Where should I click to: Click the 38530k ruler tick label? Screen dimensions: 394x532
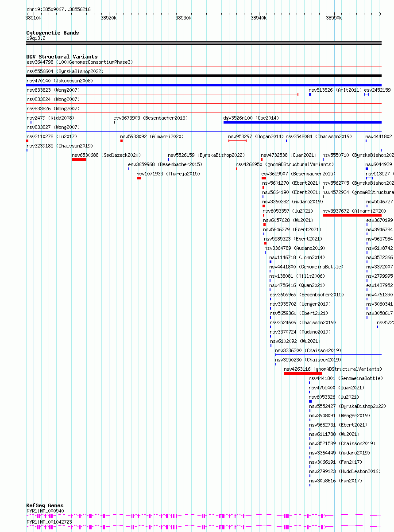click(x=183, y=18)
